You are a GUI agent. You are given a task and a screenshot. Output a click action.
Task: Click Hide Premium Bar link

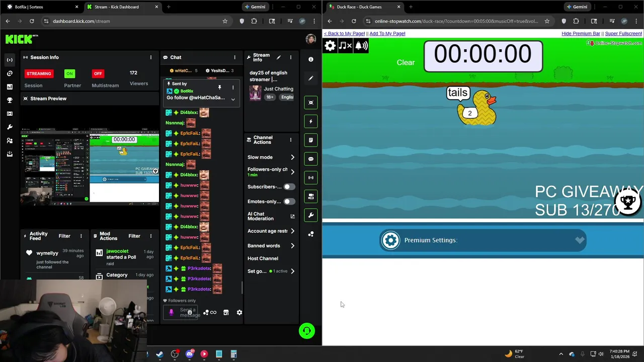pos(581,34)
